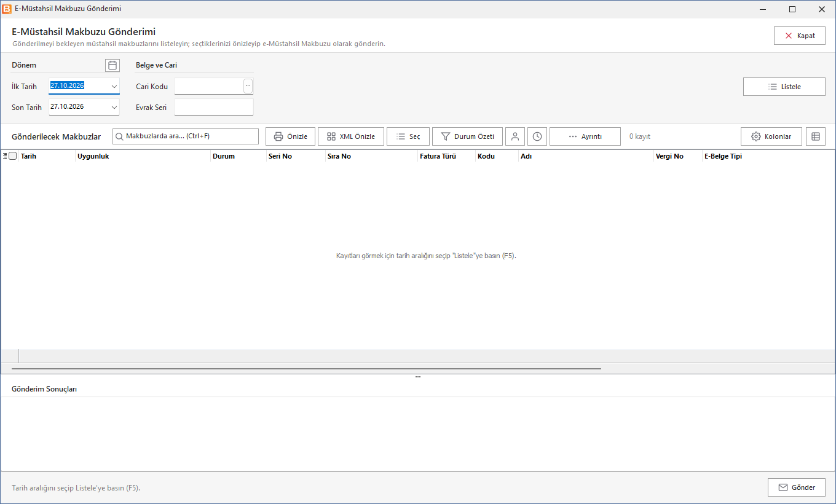Click the Cari Kodu ellipsis lookup button
836x504 pixels.
pos(248,86)
